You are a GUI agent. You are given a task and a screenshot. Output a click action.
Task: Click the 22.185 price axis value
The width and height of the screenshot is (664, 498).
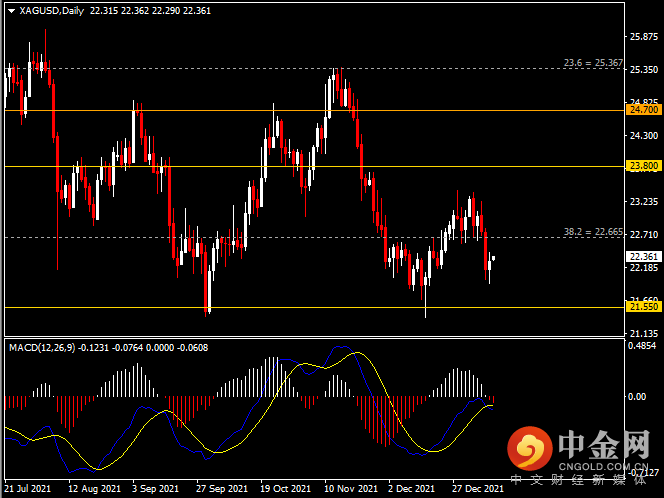[644, 268]
